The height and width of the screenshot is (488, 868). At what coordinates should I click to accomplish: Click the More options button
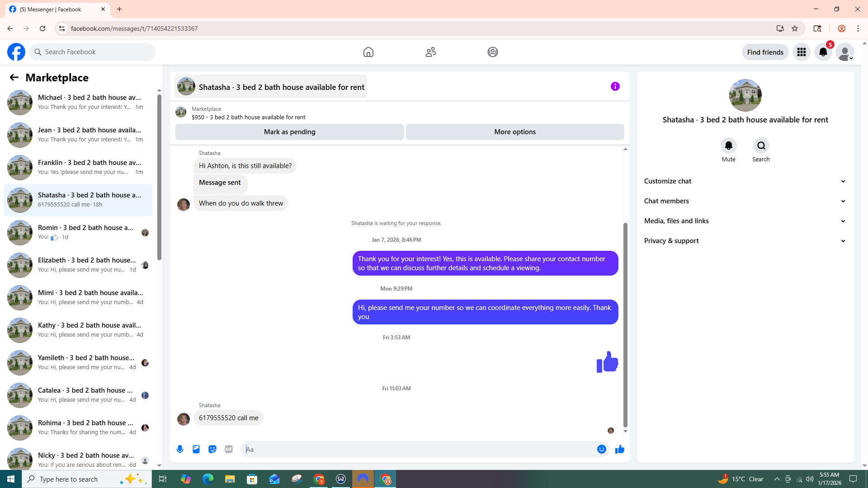click(515, 132)
